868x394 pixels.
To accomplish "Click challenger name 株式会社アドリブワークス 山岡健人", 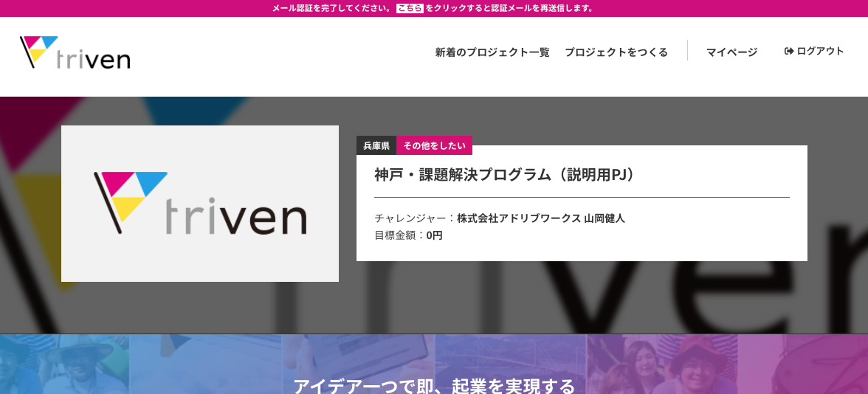I will (541, 218).
